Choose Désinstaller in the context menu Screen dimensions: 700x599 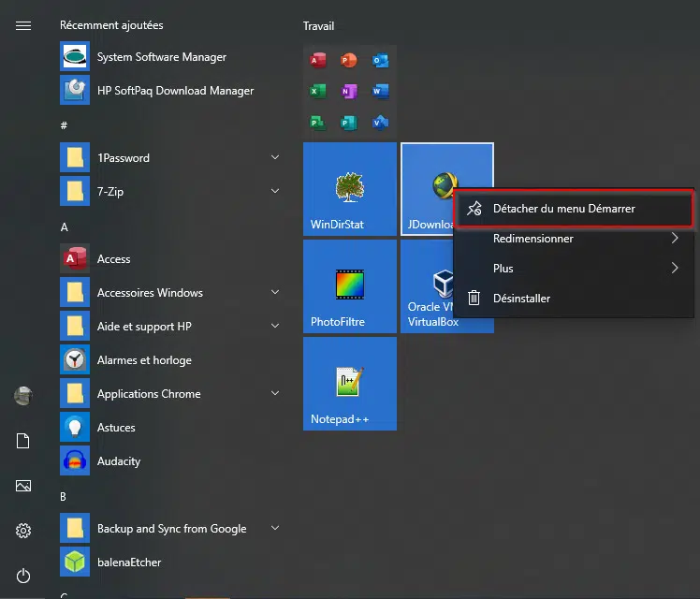pos(574,299)
